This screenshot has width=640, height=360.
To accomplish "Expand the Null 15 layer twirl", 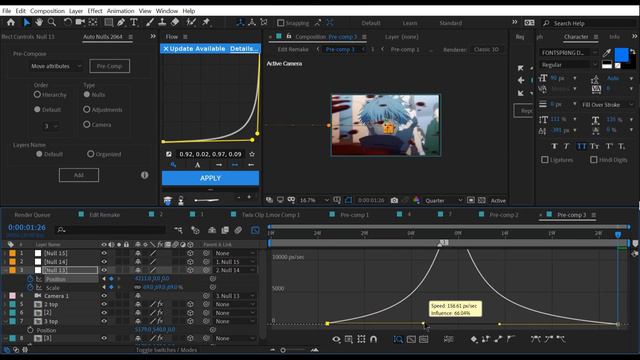I will pyautogui.click(x=5, y=253).
